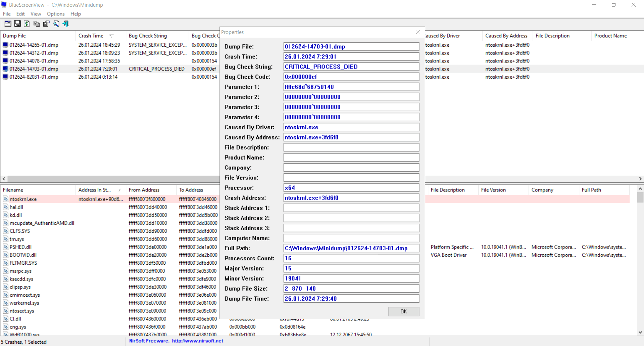Sort crashes by the Dump File column header

(38, 36)
